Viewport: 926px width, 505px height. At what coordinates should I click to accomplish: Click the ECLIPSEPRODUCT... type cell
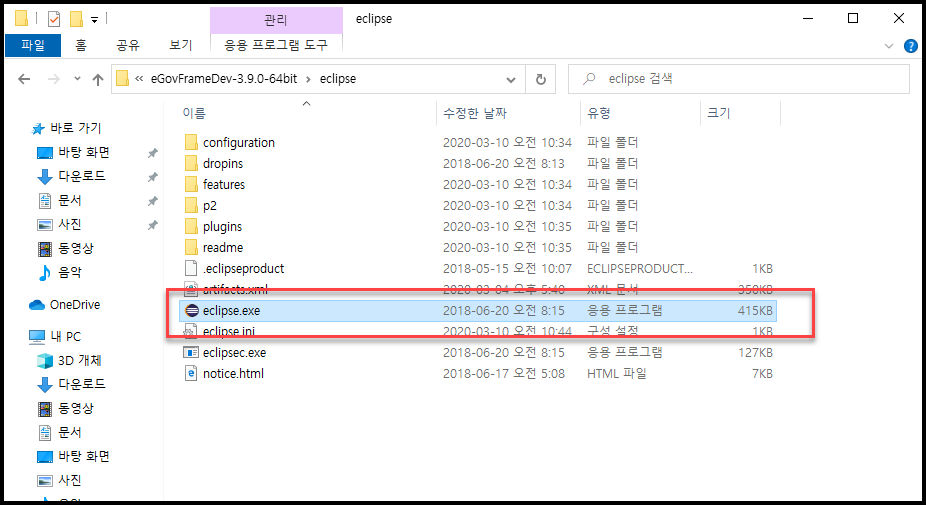coord(640,268)
